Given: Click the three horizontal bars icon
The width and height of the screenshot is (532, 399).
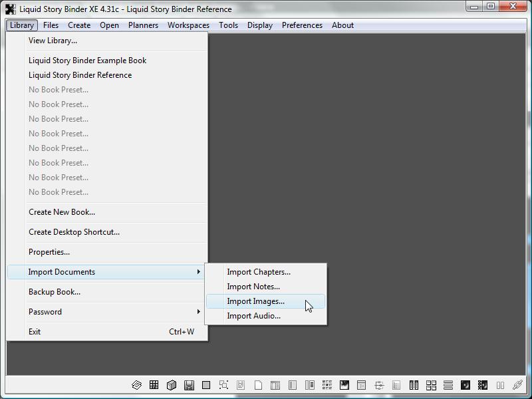Looking at the screenshot, I should (448, 385).
